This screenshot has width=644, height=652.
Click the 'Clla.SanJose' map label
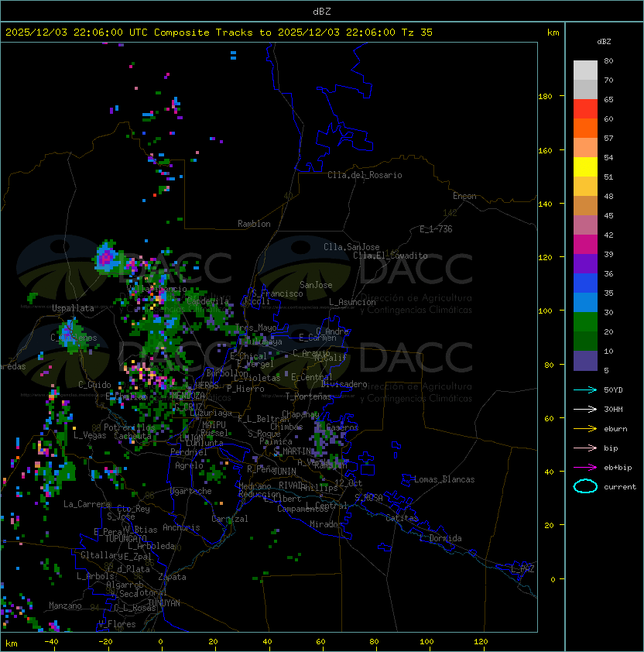[351, 247]
